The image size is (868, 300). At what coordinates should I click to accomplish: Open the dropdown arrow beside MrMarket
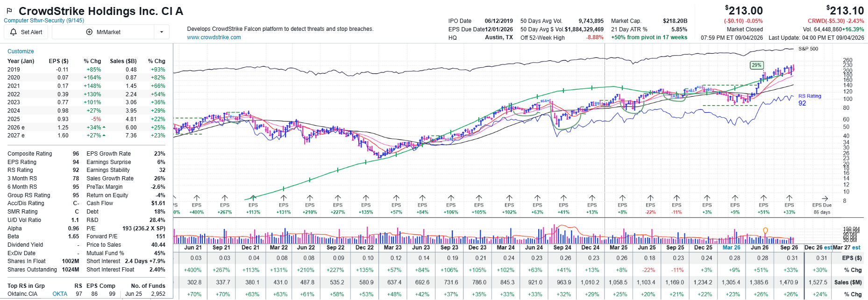tap(162, 32)
